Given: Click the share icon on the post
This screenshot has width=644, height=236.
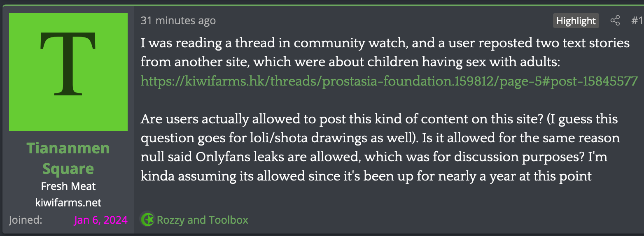Looking at the screenshot, I should [615, 21].
